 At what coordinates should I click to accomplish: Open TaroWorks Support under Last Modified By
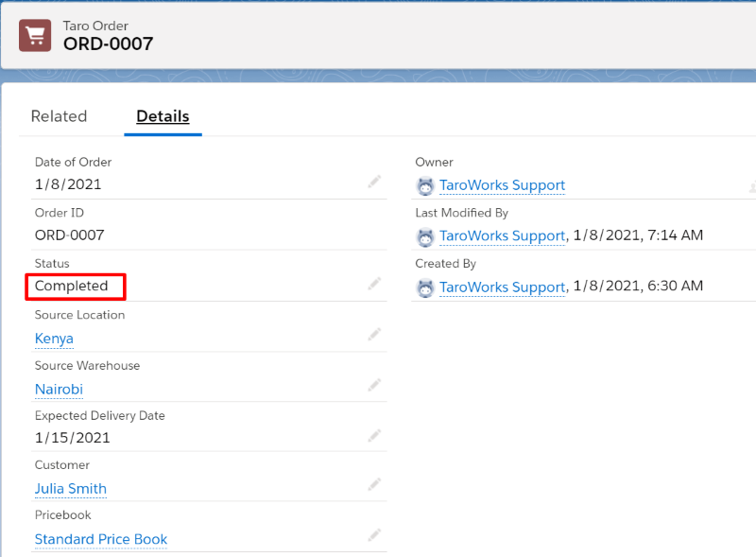pos(502,236)
